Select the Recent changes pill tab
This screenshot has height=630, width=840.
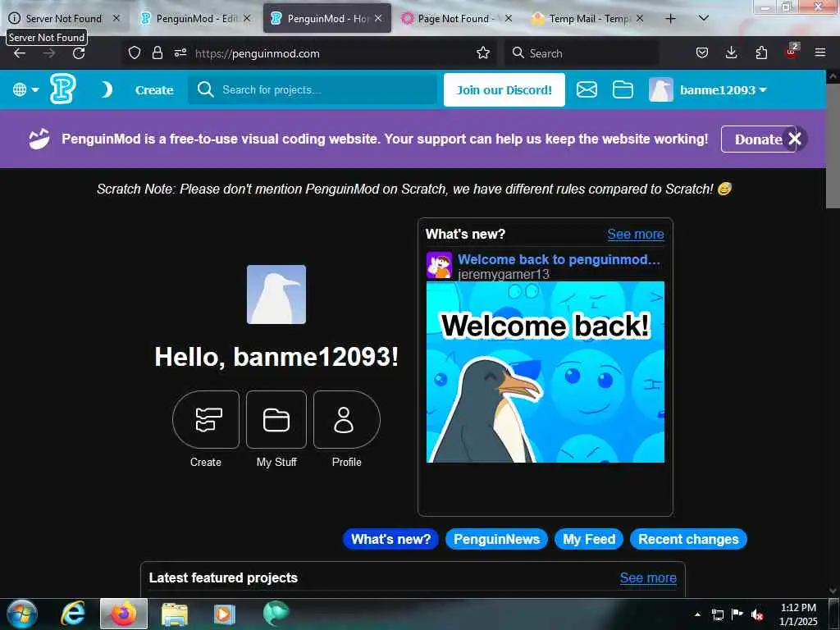coord(688,539)
